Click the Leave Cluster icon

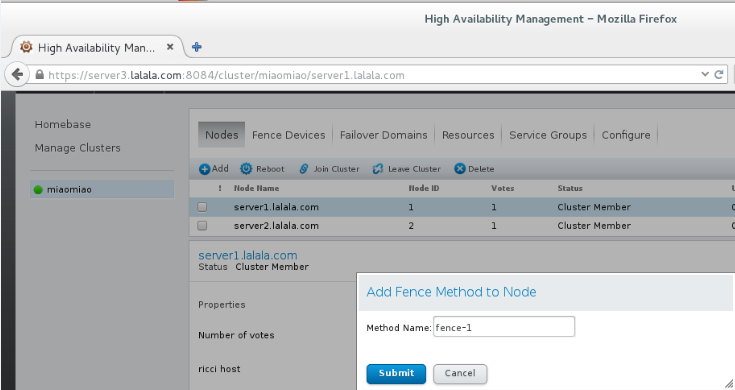tap(378, 169)
